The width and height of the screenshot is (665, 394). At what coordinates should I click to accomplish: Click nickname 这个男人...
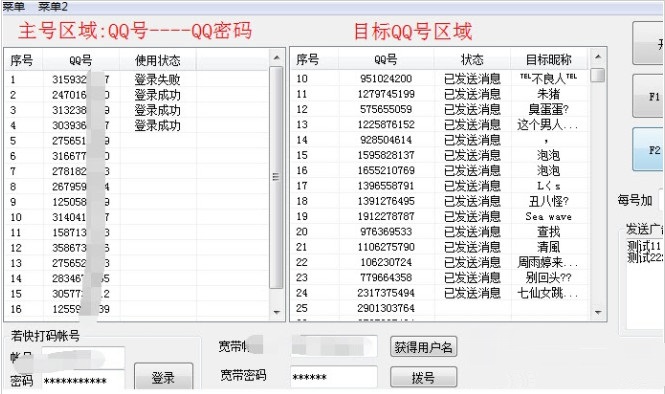click(x=547, y=124)
